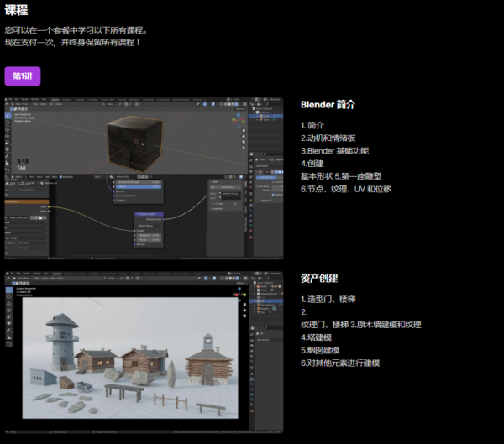Viewport: 504px width, 444px height.
Task: Click the line 纹理门、楼梯 3.原木墙建模和纹理
Action: [x=361, y=325]
